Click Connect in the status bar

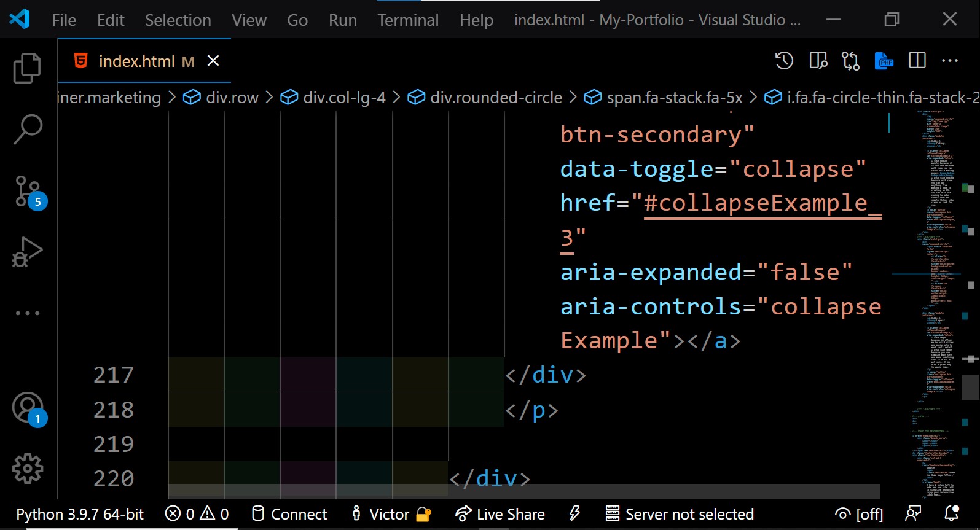[x=289, y=514]
